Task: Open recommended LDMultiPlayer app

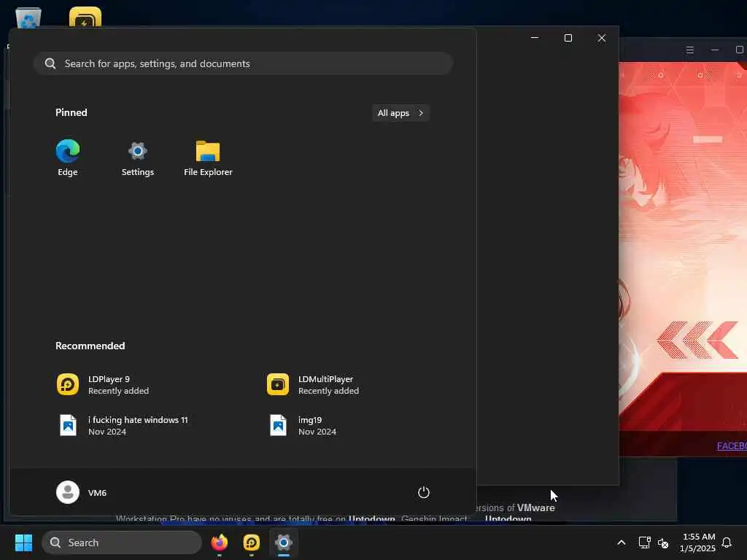Action: tap(313, 385)
